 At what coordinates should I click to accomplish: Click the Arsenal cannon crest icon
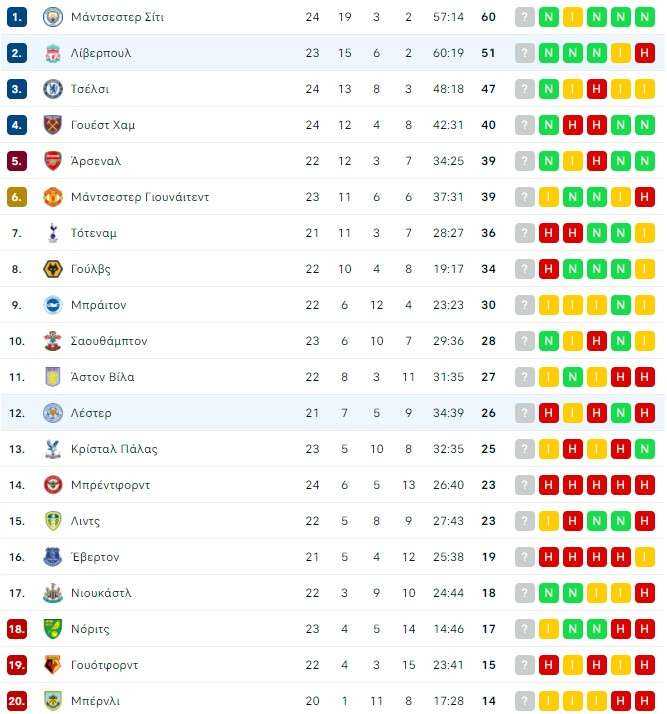pos(52,161)
